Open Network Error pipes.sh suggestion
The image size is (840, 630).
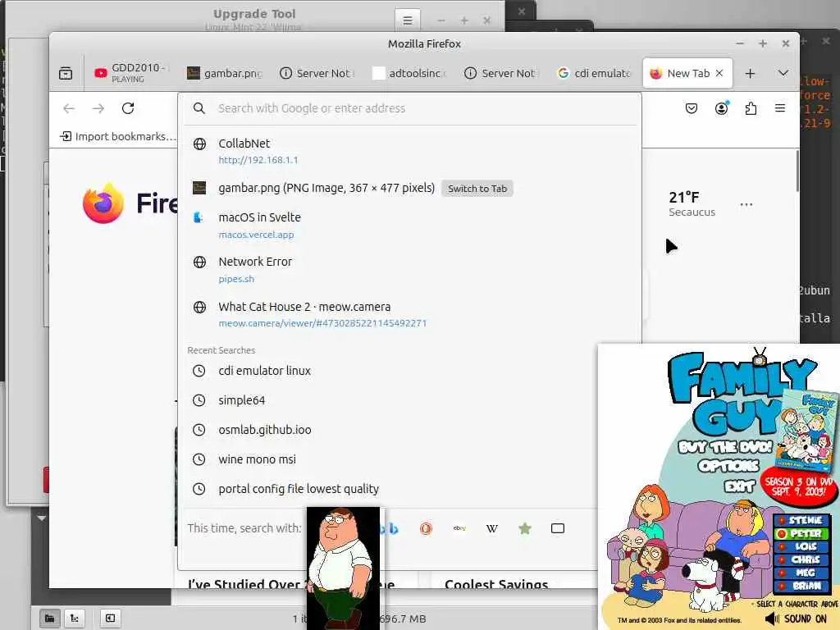tap(410, 269)
